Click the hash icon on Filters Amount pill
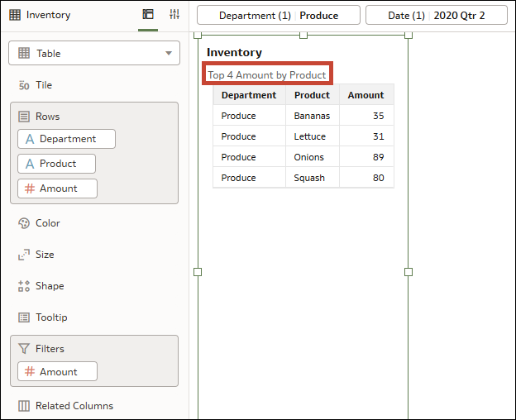 [x=30, y=371]
